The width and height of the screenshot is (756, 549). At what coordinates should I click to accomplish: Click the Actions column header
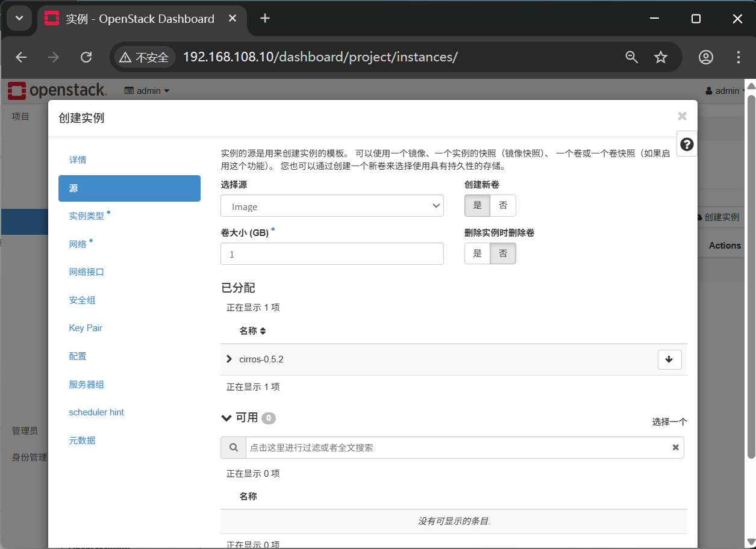(725, 246)
